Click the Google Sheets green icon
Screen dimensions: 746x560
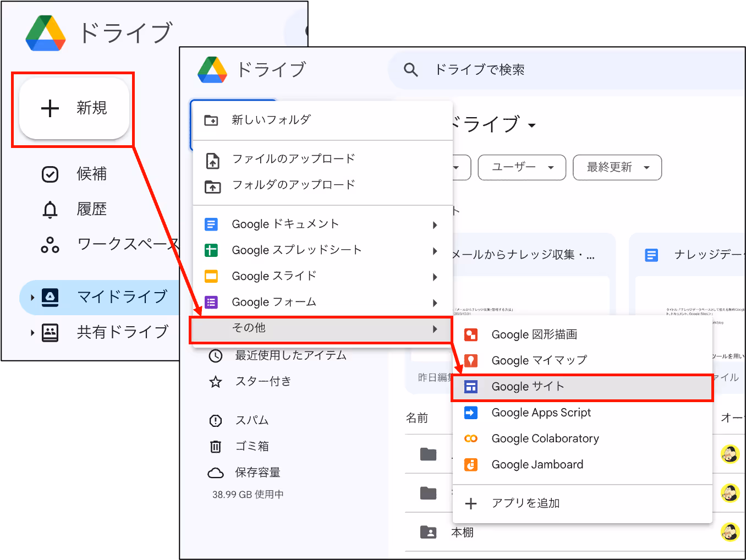tap(211, 250)
